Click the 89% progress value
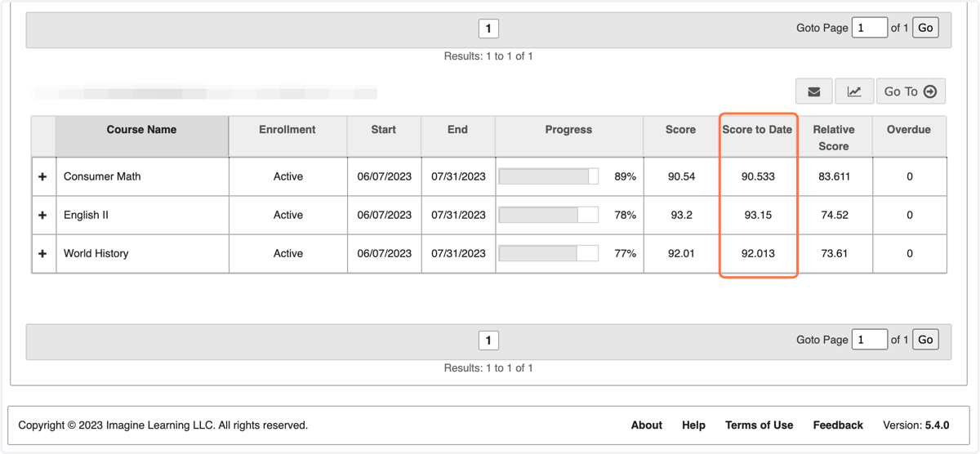This screenshot has height=454, width=980. point(626,176)
